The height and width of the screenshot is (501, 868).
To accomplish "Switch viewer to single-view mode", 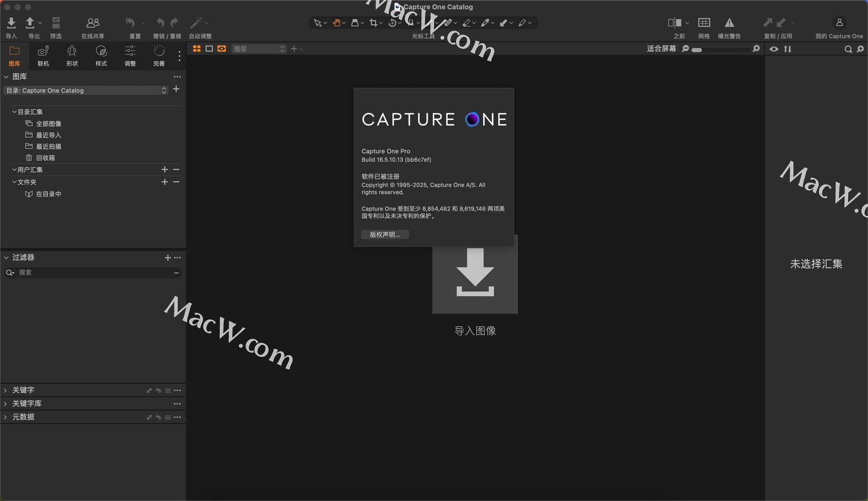I will point(209,49).
